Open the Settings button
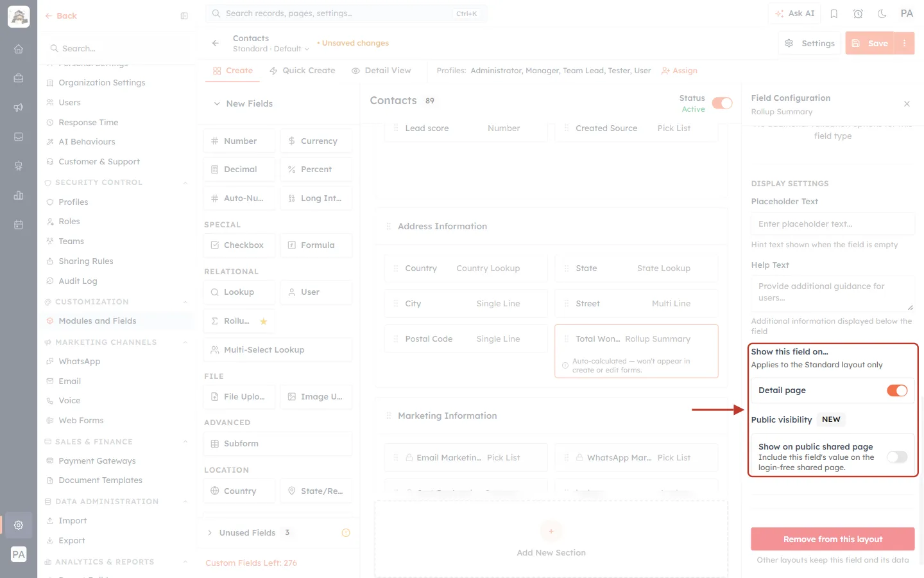This screenshot has width=924, height=578. (x=810, y=43)
